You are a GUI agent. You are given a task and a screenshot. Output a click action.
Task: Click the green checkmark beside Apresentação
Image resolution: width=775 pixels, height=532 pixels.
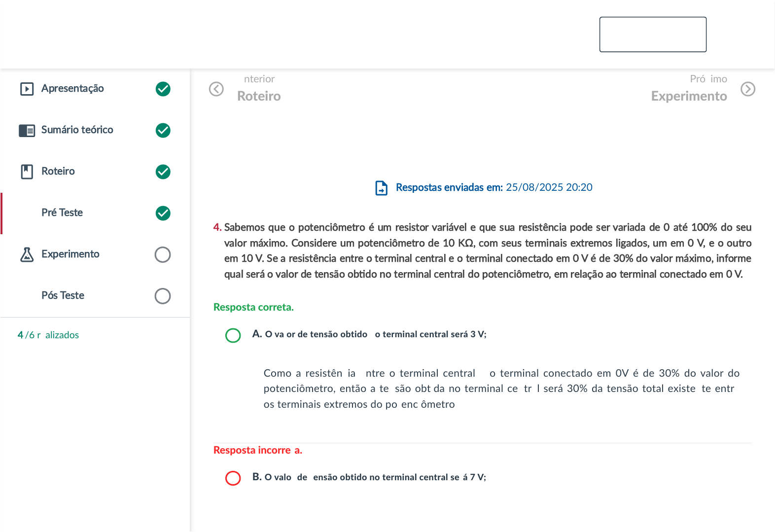[x=163, y=89]
